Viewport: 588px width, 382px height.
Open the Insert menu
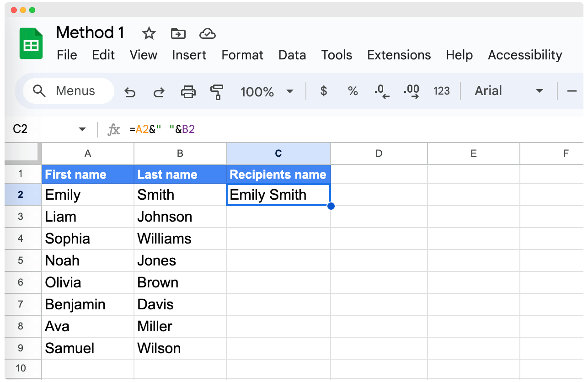point(189,55)
